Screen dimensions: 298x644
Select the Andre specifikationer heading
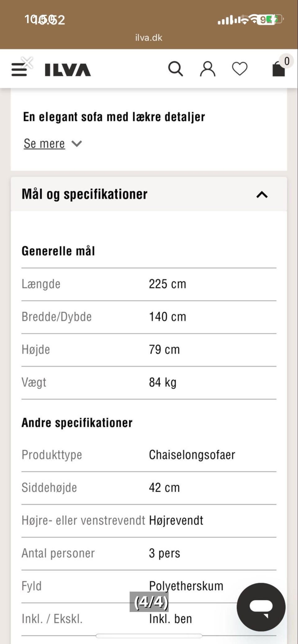[x=77, y=422]
